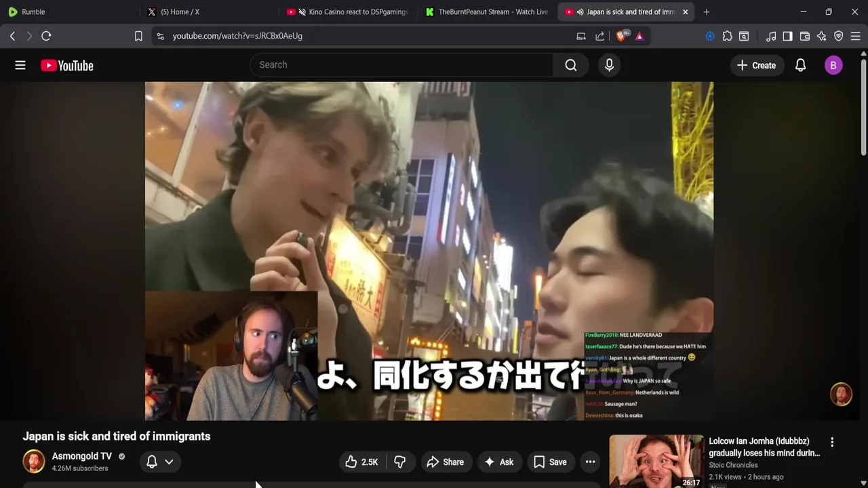Open Lolcow Ian Jomha video thumbnail
Screen dimensions: 868x488
click(x=656, y=461)
